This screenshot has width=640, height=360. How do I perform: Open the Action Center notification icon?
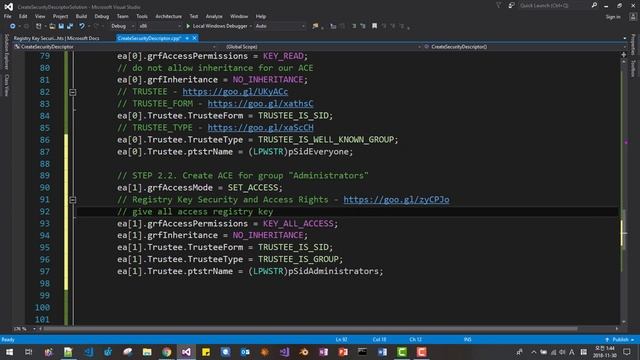627,352
